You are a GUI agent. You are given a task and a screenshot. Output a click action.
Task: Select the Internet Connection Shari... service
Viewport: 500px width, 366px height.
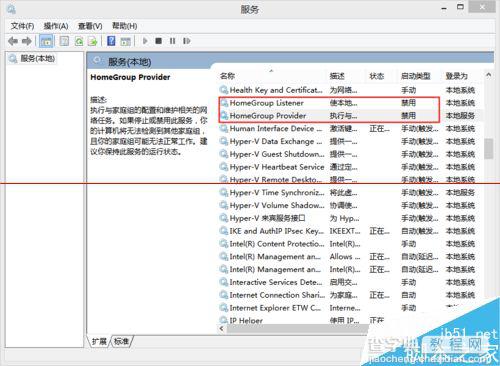tap(277, 295)
